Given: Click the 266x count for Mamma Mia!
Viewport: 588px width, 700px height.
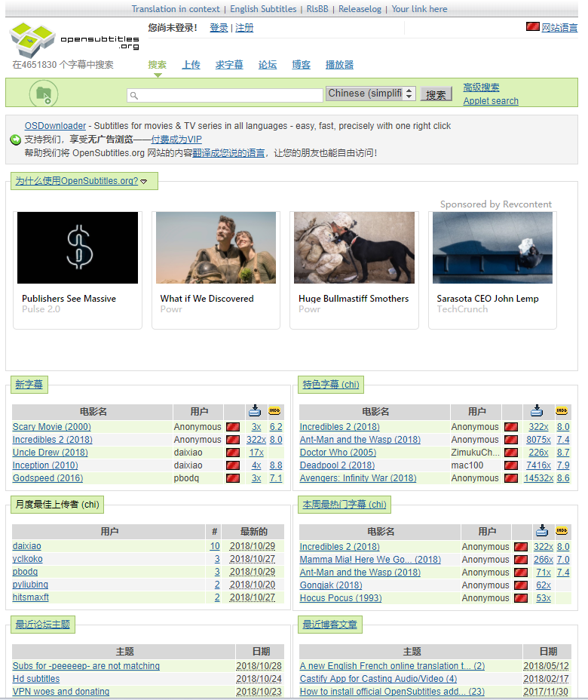Looking at the screenshot, I should click(544, 560).
